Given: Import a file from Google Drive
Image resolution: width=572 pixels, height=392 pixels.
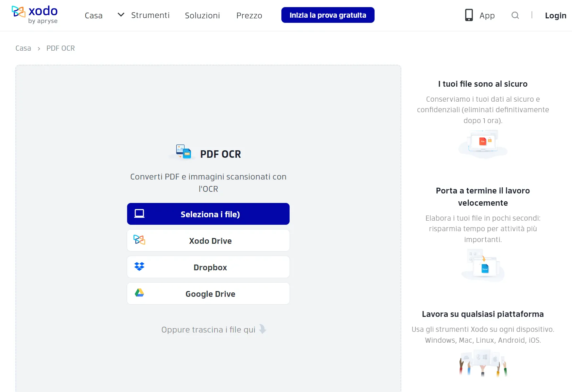Looking at the screenshot, I should [x=208, y=293].
